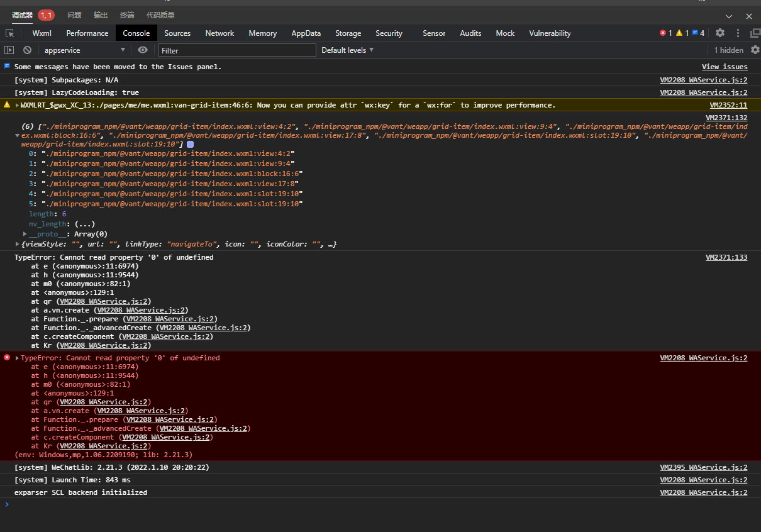Viewport: 761px width, 532px height.
Task: Open DevTools settings with the gear icon
Action: pyautogui.click(x=719, y=33)
